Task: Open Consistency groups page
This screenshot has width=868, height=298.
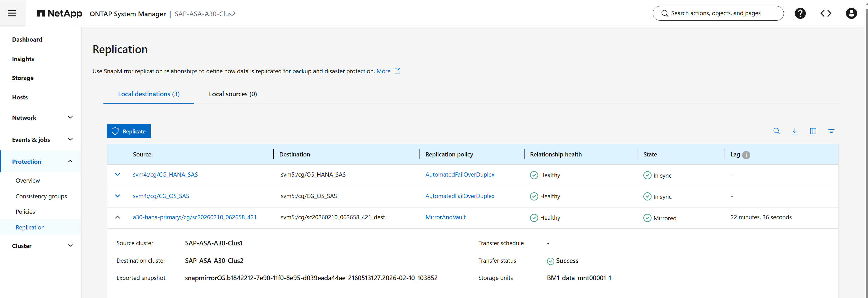Action: pyautogui.click(x=41, y=196)
